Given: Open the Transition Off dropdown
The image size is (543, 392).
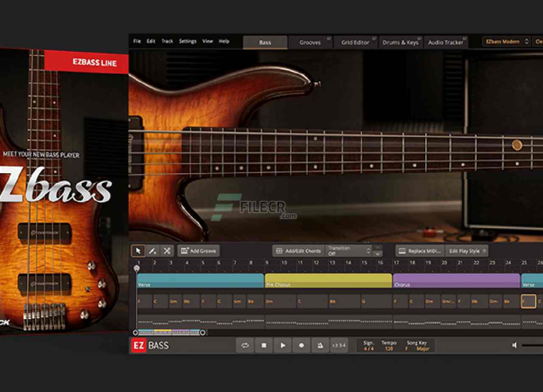Looking at the screenshot, I should [348, 251].
